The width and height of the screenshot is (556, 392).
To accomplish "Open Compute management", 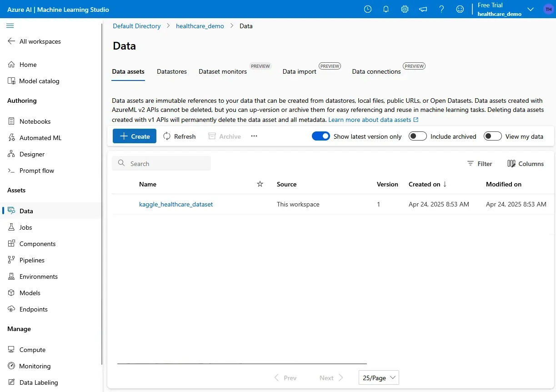I will click(x=32, y=349).
